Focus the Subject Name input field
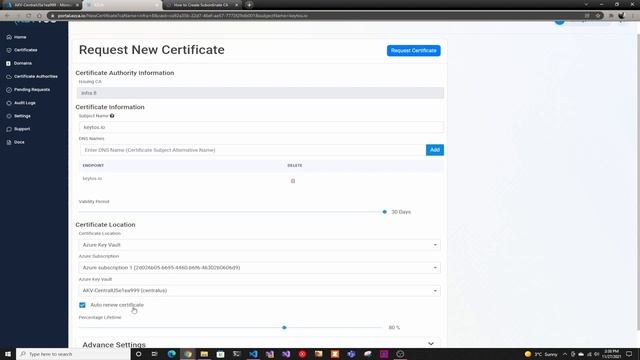Viewport: 640px width, 360px height. pyautogui.click(x=261, y=127)
